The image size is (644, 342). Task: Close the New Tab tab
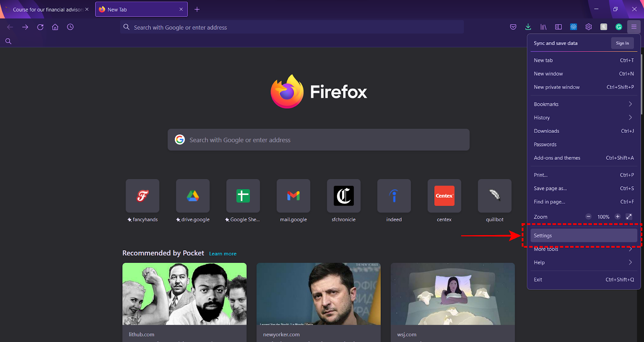(x=181, y=9)
